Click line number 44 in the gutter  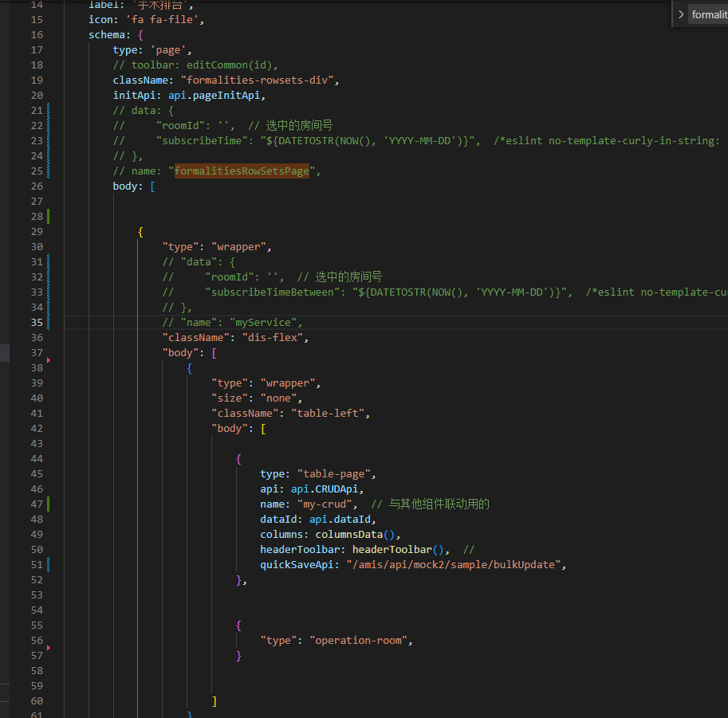[37, 458]
